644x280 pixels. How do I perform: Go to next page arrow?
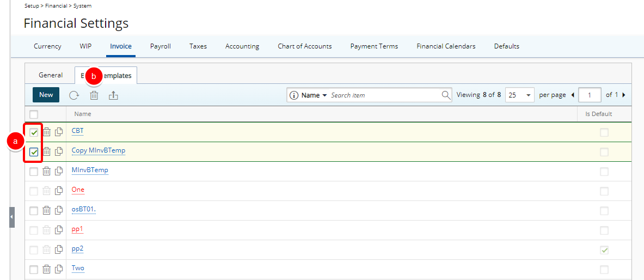[623, 95]
